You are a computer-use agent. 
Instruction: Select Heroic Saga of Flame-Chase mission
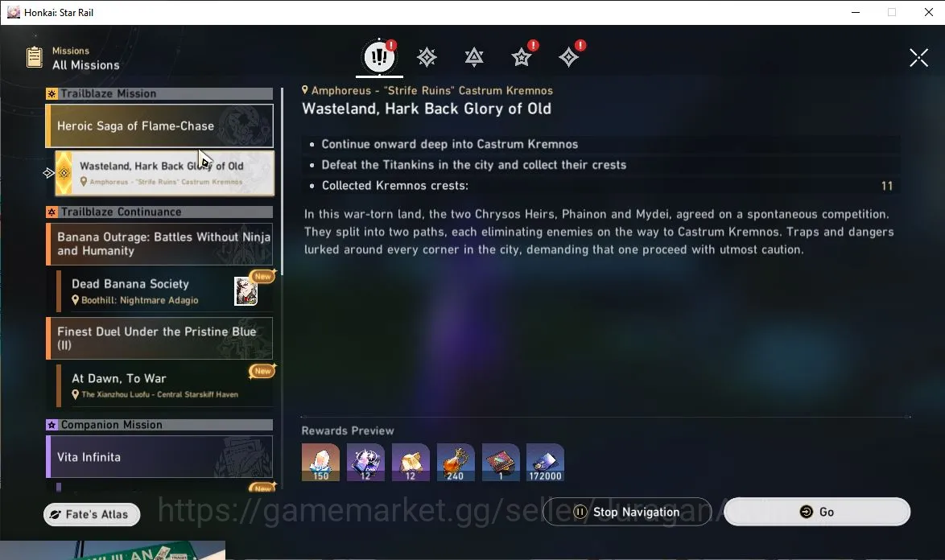point(159,126)
